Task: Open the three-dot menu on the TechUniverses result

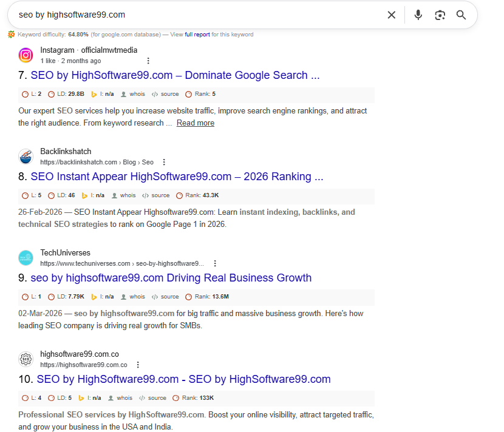Action: pyautogui.click(x=215, y=263)
